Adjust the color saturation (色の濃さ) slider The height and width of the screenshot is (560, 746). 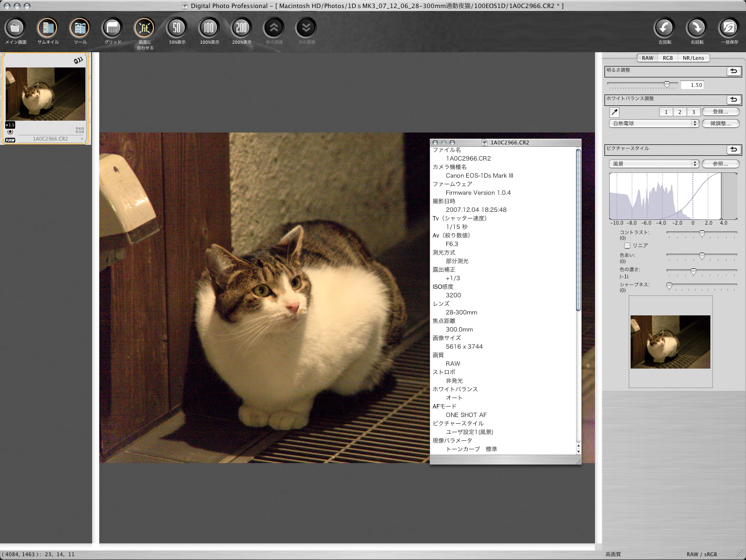[x=693, y=271]
